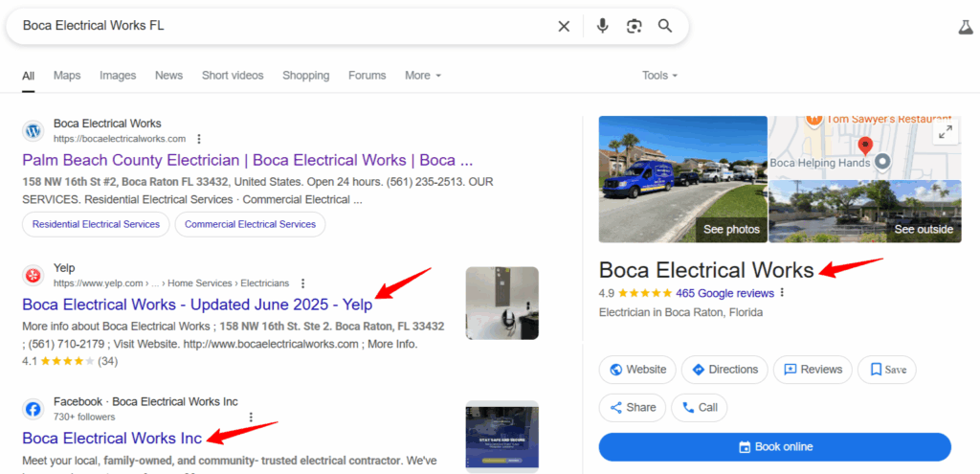
Task: Click the Directions button
Action: [x=725, y=370]
